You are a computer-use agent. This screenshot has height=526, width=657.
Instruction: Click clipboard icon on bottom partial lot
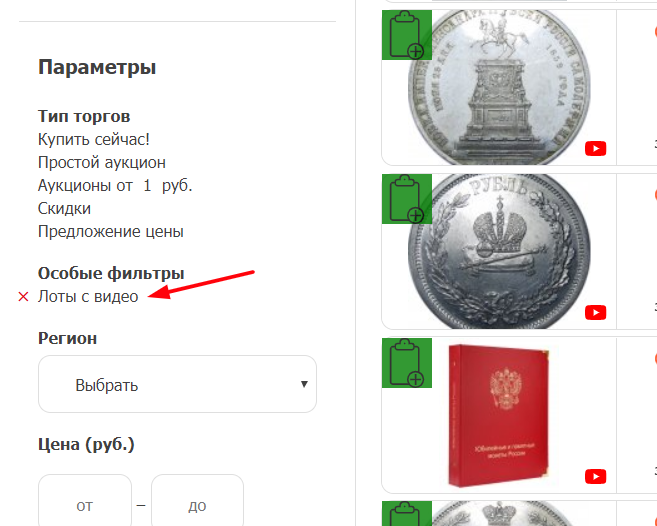pos(406,513)
